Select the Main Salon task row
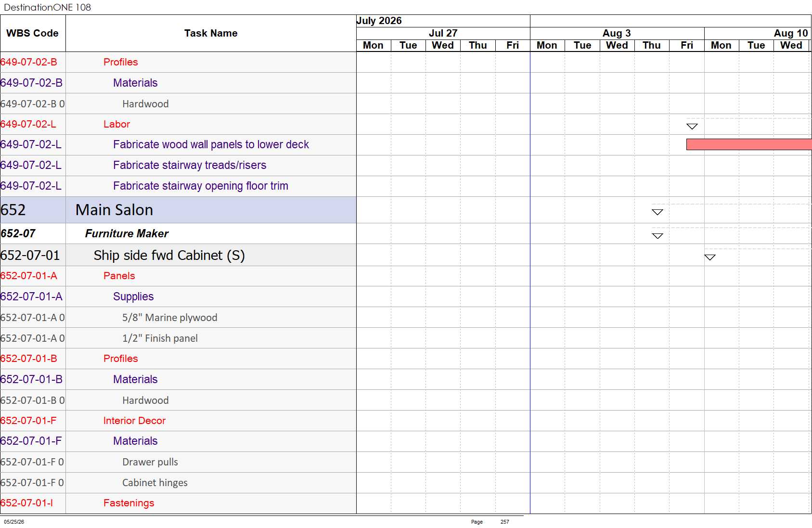This screenshot has height=528, width=812. coord(178,210)
